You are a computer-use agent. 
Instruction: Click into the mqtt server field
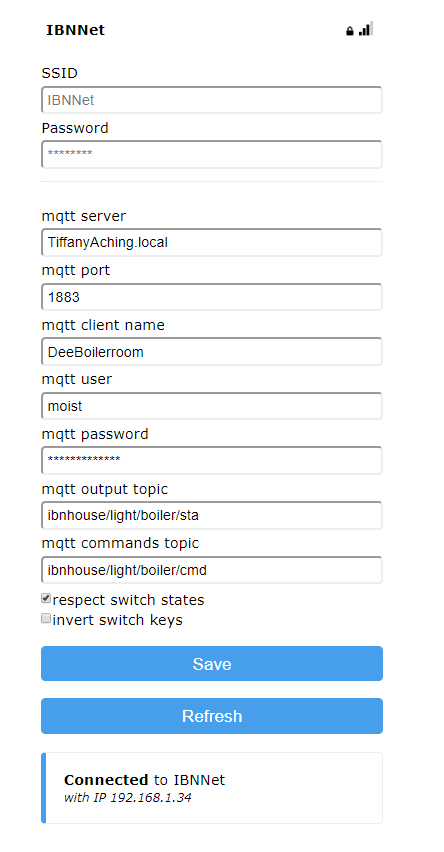coord(212,242)
